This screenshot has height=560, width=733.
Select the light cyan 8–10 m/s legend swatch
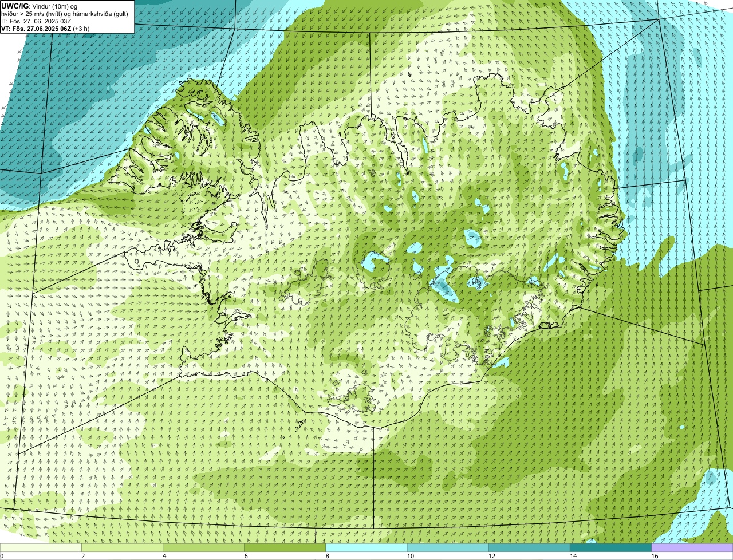pos(366,548)
